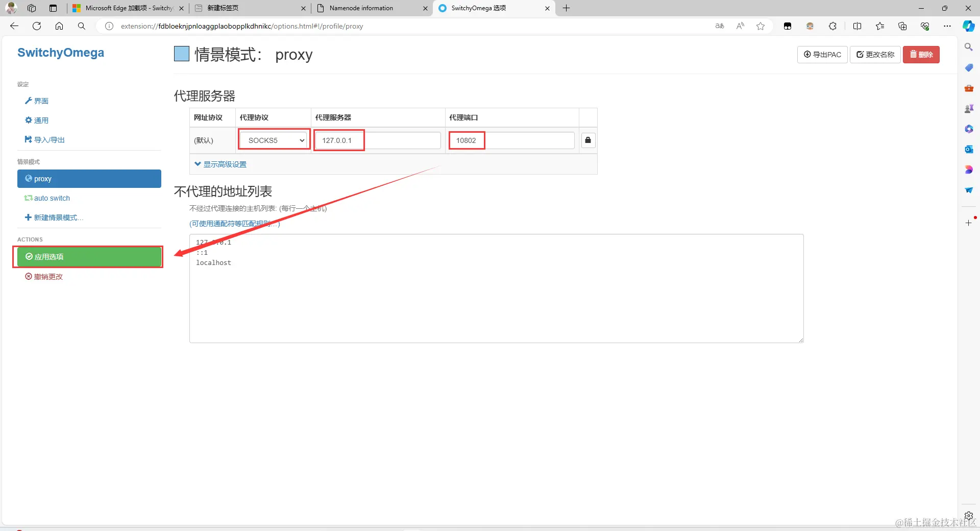Viewport: 980px width, 531px height.
Task: Open sidebar blue circular app icon
Action: (x=968, y=129)
